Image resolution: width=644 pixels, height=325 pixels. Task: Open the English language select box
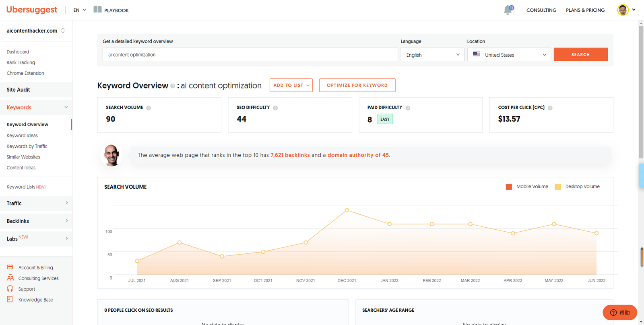tap(432, 55)
